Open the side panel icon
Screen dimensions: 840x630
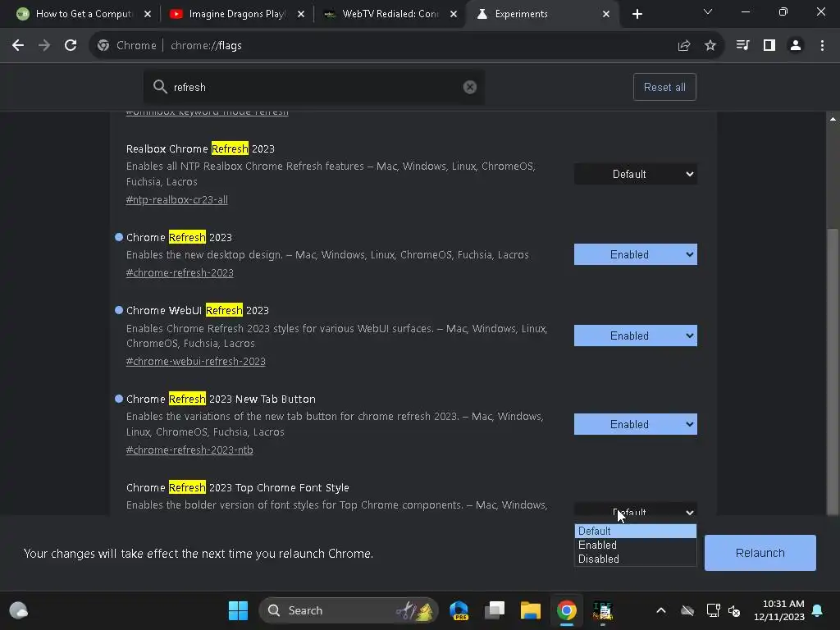click(769, 46)
